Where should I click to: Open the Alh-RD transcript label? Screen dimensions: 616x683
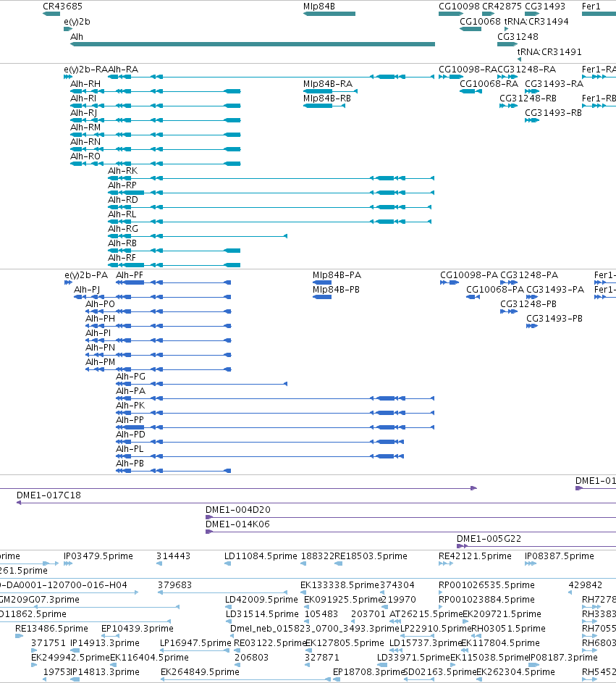pyautogui.click(x=123, y=200)
